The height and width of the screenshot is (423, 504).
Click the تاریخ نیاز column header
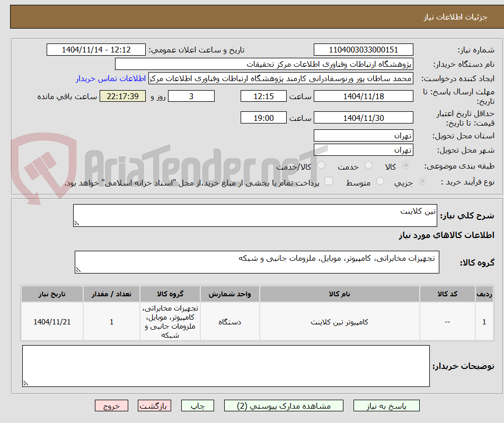(x=52, y=294)
